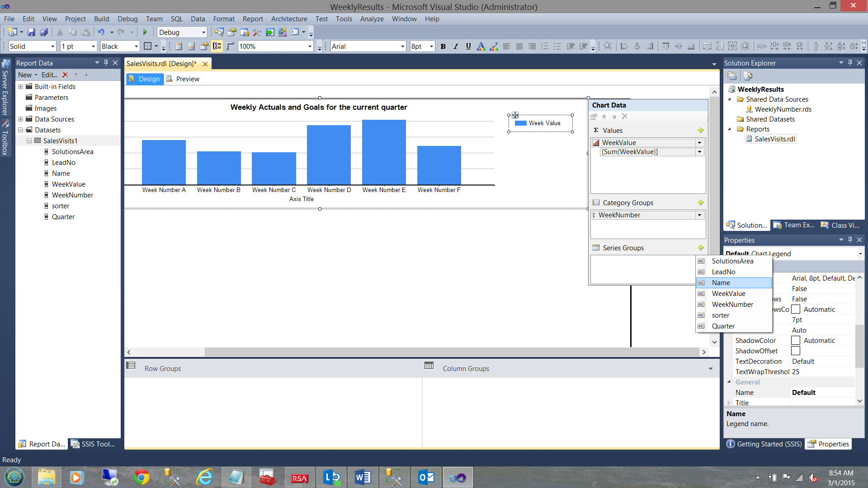Click the Category Groups add plus icon
868x488 pixels.
pyautogui.click(x=700, y=202)
